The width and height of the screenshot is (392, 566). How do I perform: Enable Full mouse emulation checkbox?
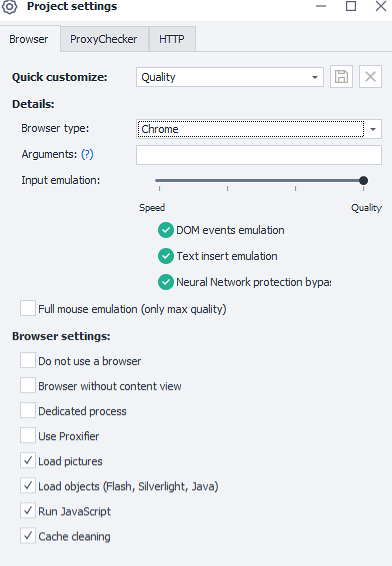(28, 309)
